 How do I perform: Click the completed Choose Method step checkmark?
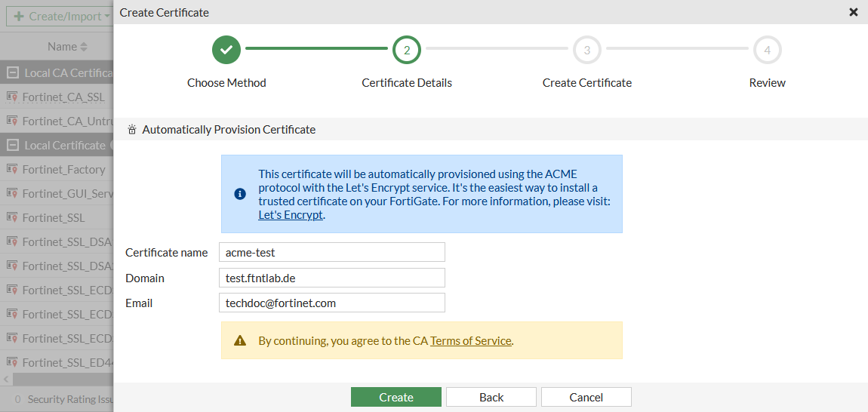click(x=226, y=51)
